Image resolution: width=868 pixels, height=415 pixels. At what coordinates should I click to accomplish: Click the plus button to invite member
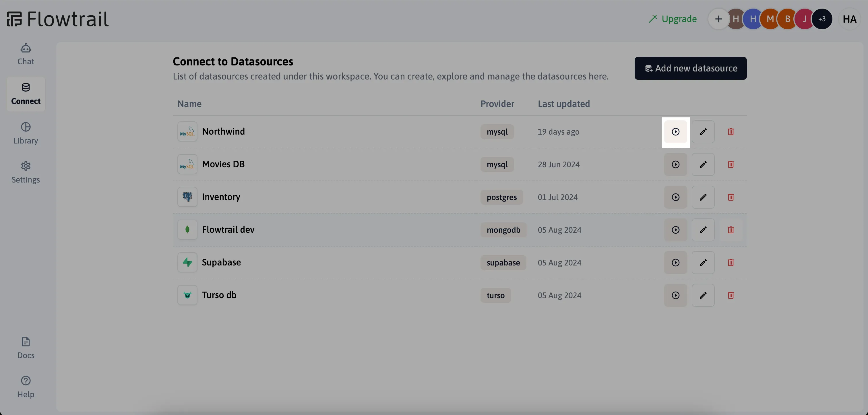pos(718,19)
